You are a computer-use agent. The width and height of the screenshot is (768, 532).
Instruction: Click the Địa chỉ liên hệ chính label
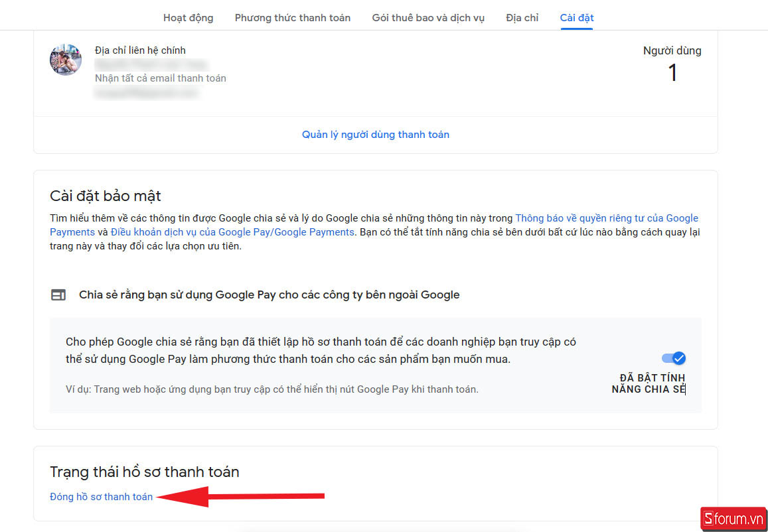coord(140,50)
